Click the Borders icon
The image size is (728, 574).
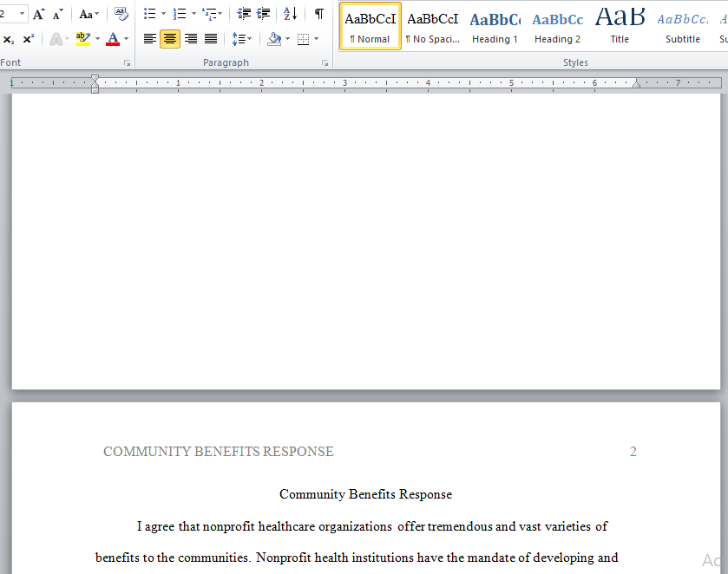coord(303,39)
